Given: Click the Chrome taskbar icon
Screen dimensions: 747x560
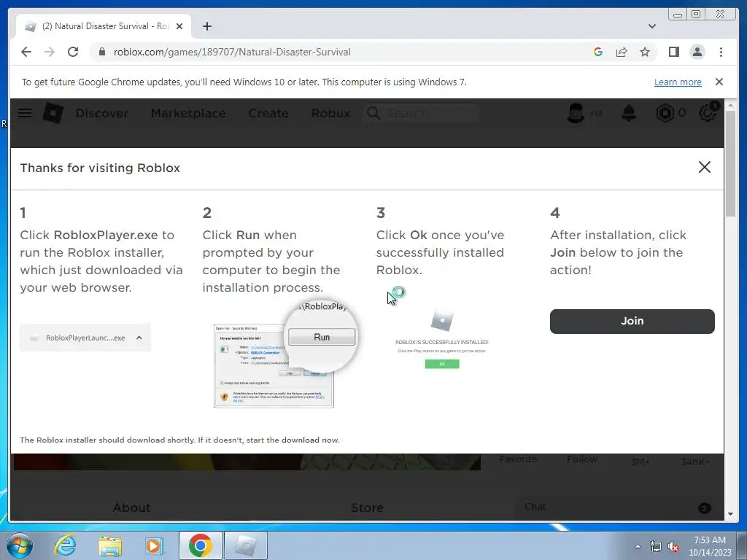Looking at the screenshot, I should 200,545.
